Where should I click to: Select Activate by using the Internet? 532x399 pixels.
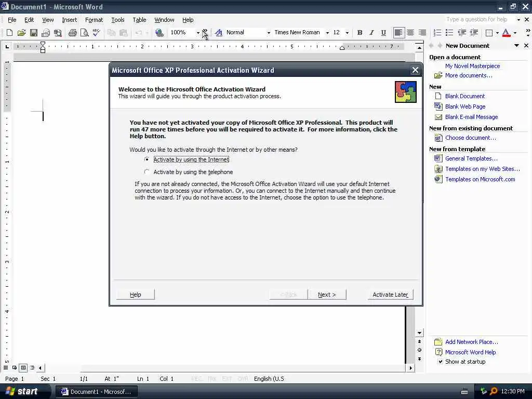pos(188,159)
